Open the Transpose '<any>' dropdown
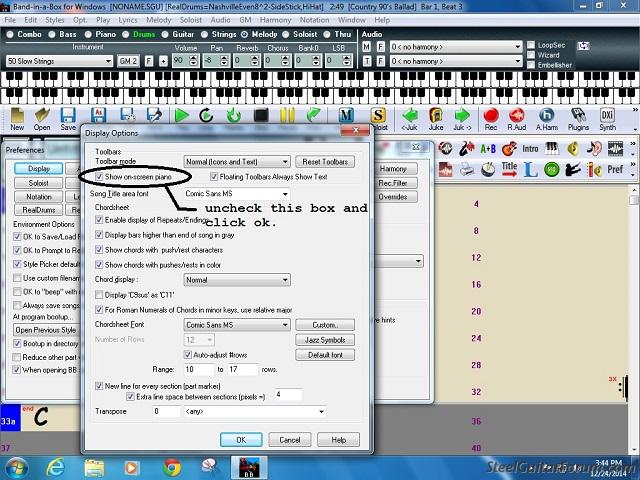This screenshot has height=480, width=640. [x=255, y=411]
